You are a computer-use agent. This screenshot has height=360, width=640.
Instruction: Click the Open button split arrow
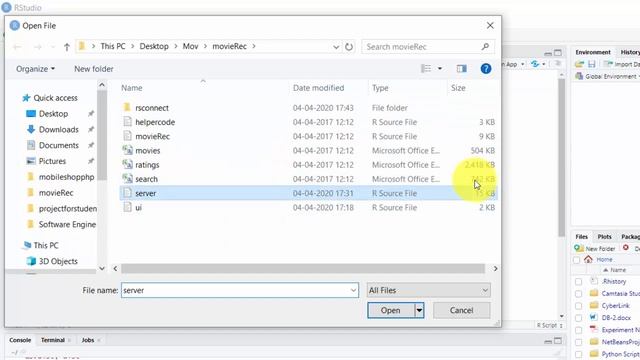pyautogui.click(x=419, y=310)
